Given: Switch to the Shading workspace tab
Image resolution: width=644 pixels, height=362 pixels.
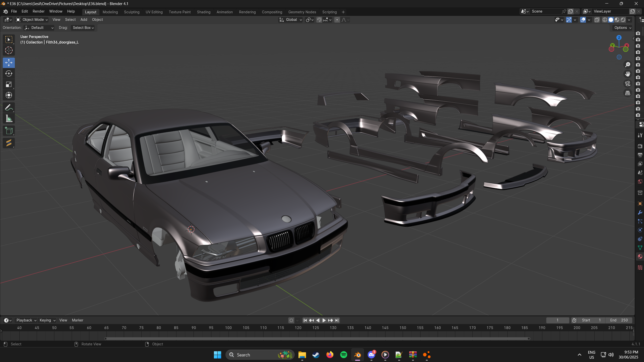Looking at the screenshot, I should click(203, 12).
